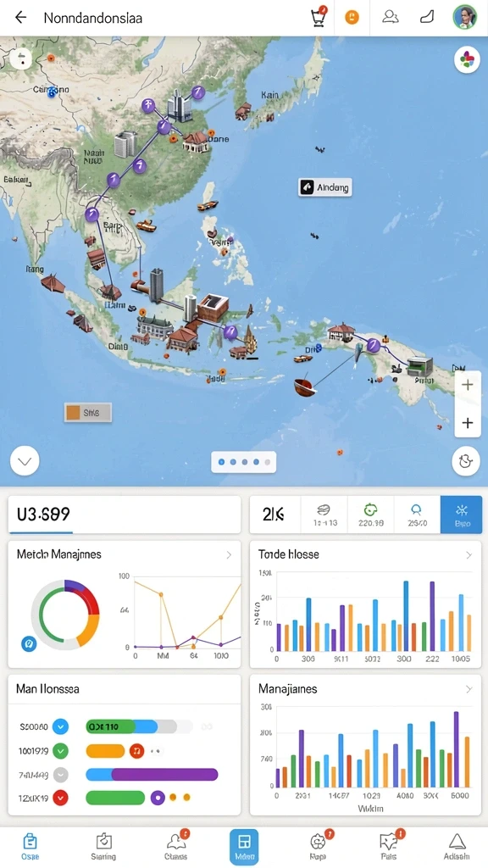Open the colorful layers icon on map
Viewport: 488px width, 868px height.
tap(467, 60)
